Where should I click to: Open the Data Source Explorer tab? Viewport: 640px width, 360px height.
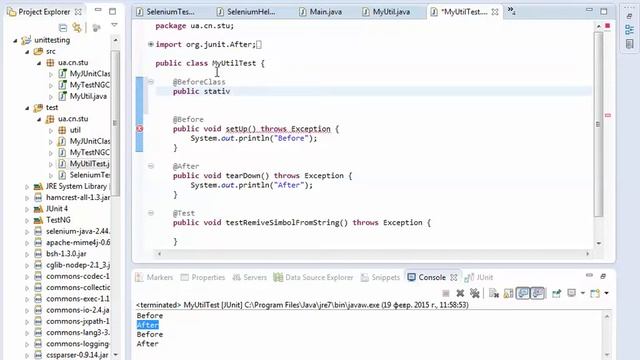click(x=313, y=278)
